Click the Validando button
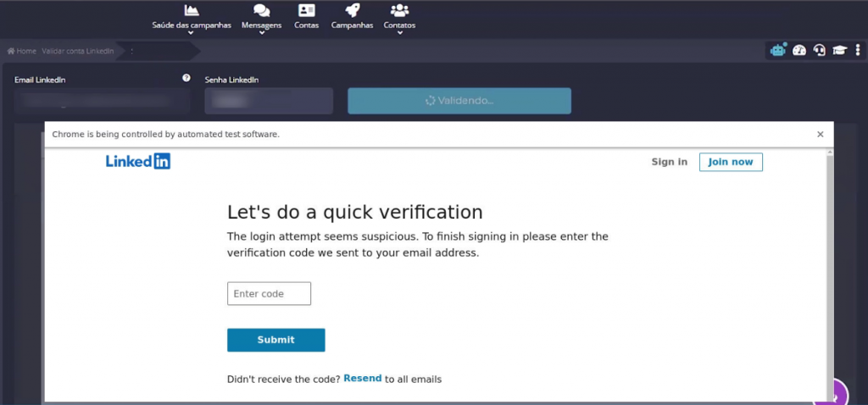 click(459, 101)
